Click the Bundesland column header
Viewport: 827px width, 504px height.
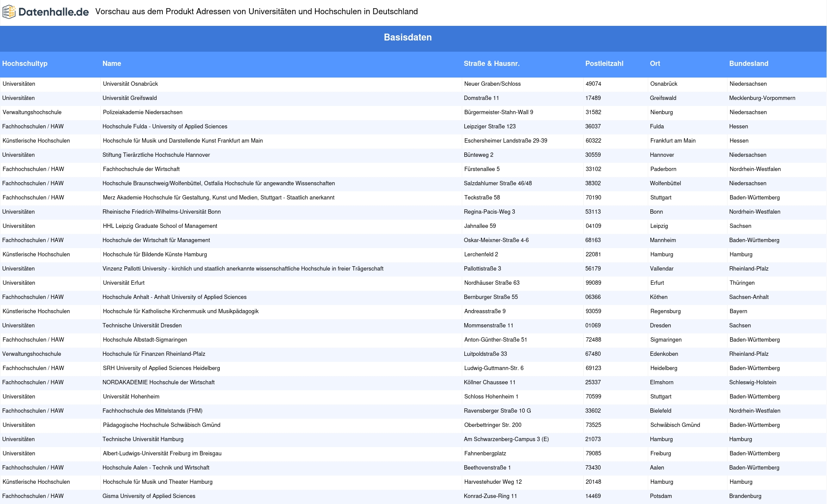tap(749, 63)
